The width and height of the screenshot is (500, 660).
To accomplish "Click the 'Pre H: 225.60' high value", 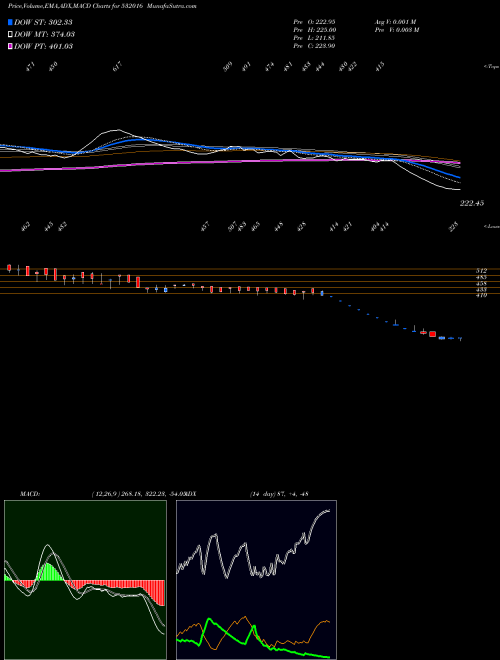I will (x=314, y=30).
